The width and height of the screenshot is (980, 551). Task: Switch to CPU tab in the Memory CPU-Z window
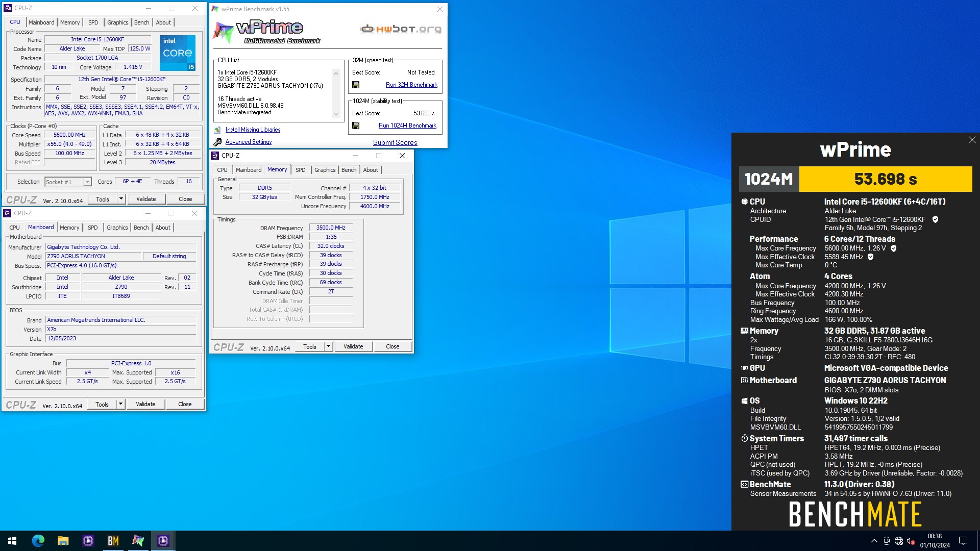pyautogui.click(x=222, y=170)
